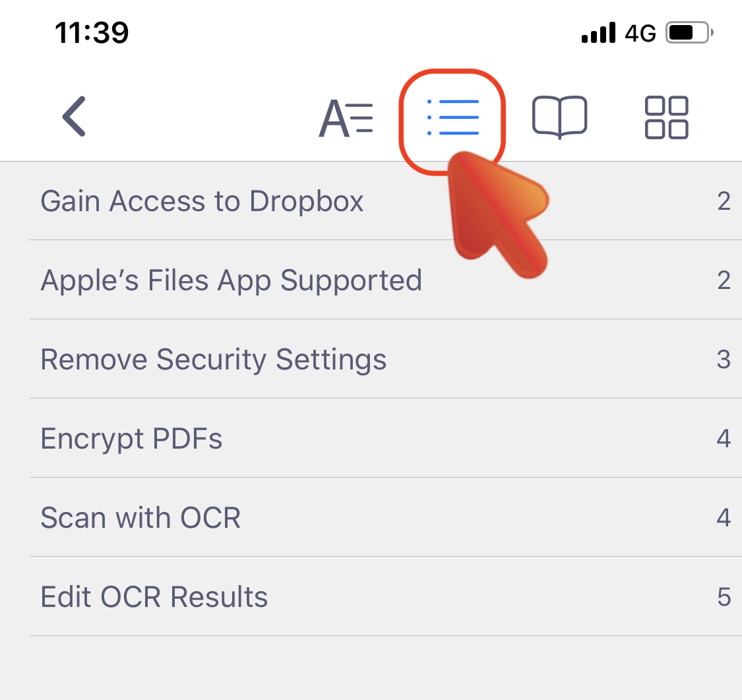The width and height of the screenshot is (742, 700).
Task: Tap the cellular signal bars icon
Action: pyautogui.click(x=599, y=32)
